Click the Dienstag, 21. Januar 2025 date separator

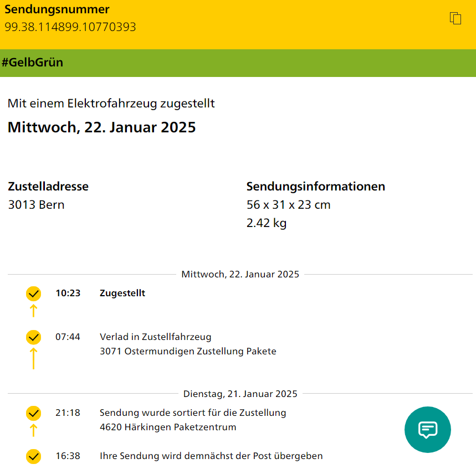click(x=240, y=394)
